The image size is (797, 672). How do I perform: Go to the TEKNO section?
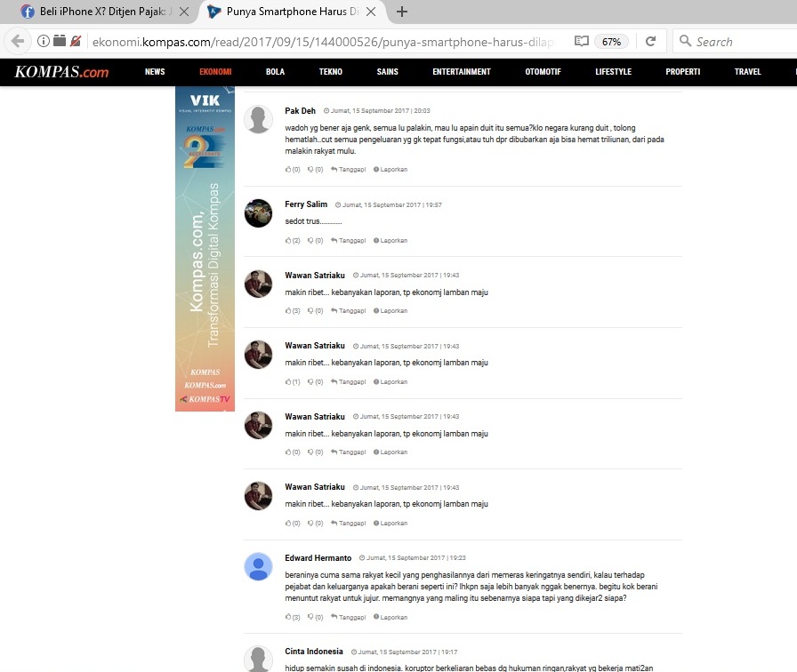tap(330, 72)
